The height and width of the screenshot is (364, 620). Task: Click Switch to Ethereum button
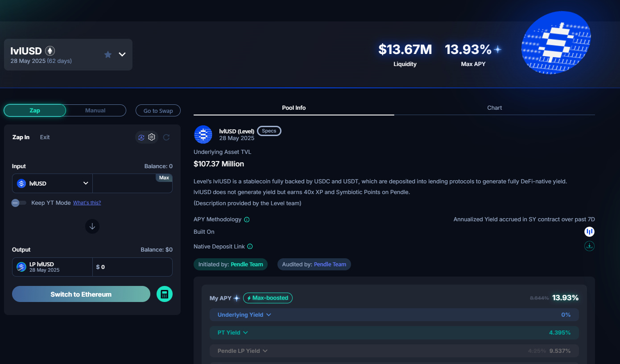pos(81,294)
